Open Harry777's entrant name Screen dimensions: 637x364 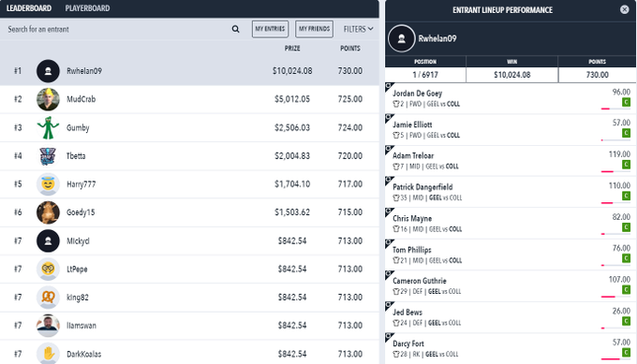pos(81,184)
